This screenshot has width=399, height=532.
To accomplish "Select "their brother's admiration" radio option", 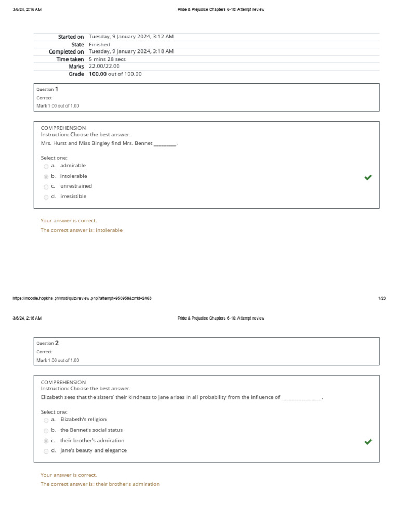I will coord(46,441).
